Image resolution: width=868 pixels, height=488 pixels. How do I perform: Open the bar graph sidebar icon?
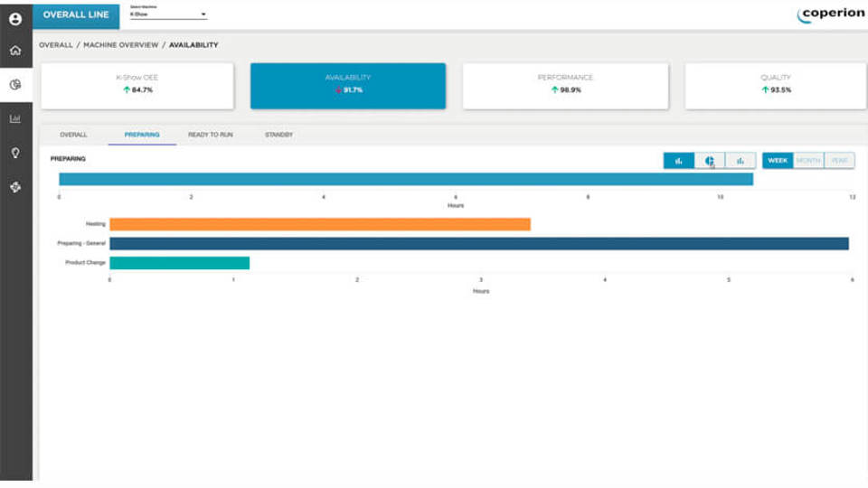(x=15, y=118)
